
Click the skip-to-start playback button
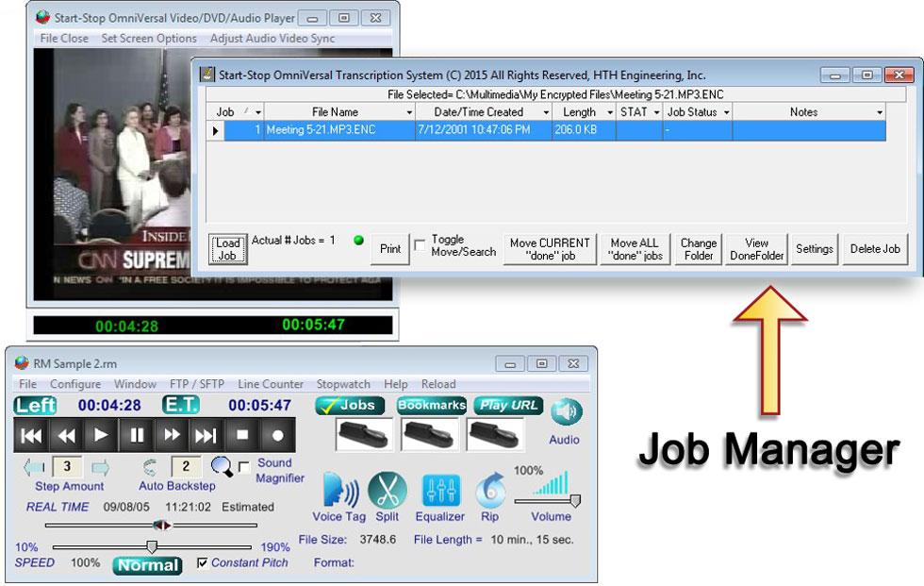[x=31, y=436]
